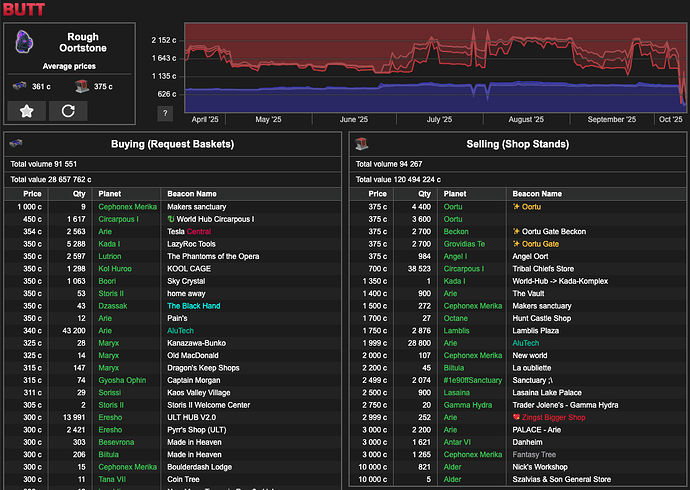Sort Buying table by Price header
The width and height of the screenshot is (690, 490).
click(32, 194)
